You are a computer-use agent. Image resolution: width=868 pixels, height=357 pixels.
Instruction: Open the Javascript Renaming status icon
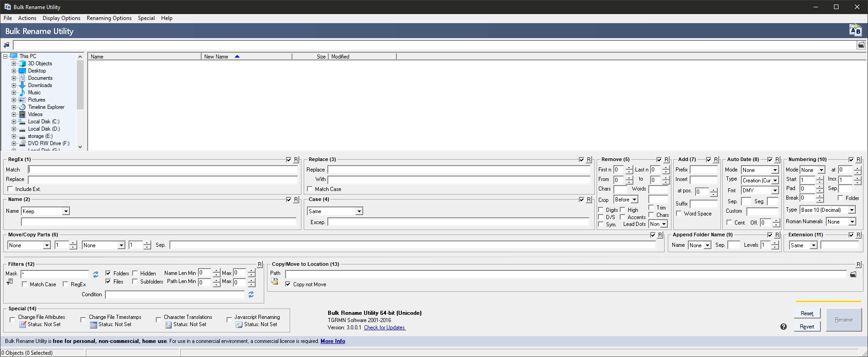click(x=239, y=325)
